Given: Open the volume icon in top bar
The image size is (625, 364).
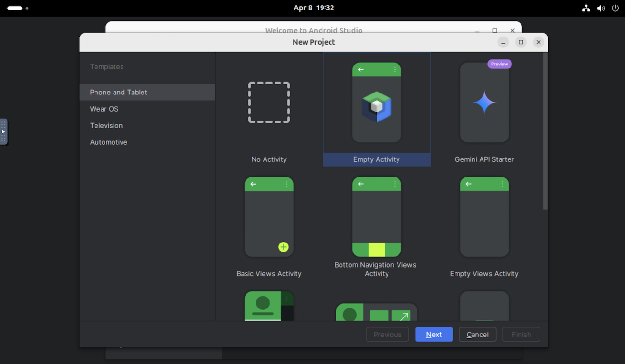Looking at the screenshot, I should pos(601,8).
